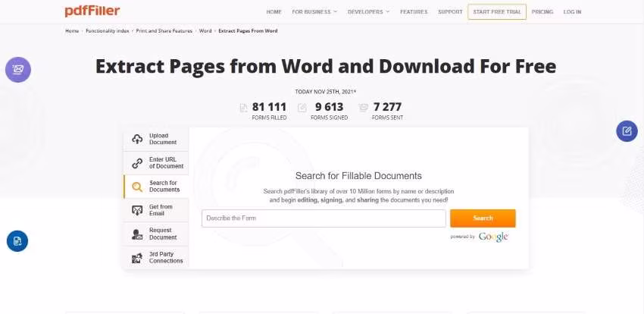The height and width of the screenshot is (314, 644).
Task: Click the forms sent icon
Action: pyautogui.click(x=363, y=108)
